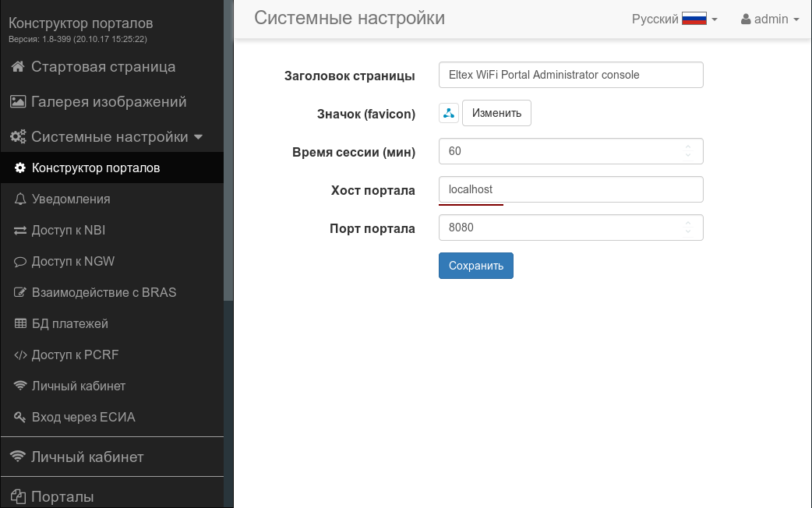This screenshot has width=812, height=508.
Task: Click the gears icon next to Системные настройки
Action: (x=18, y=137)
